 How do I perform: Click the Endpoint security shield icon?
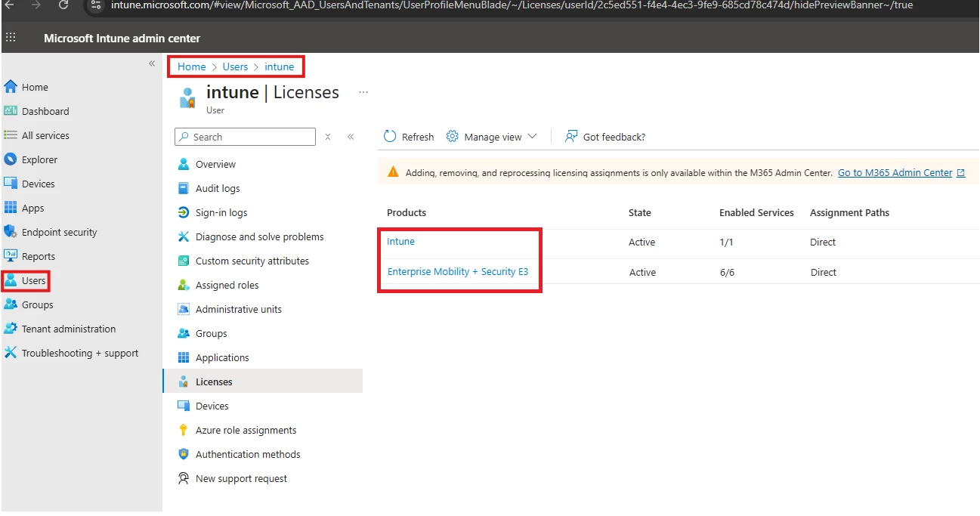pyautogui.click(x=11, y=232)
